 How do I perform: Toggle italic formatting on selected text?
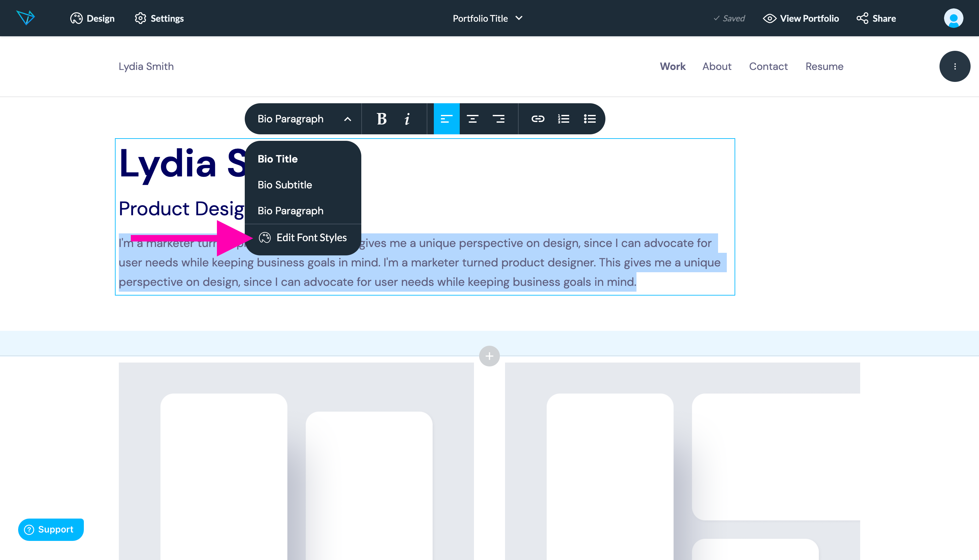point(407,119)
